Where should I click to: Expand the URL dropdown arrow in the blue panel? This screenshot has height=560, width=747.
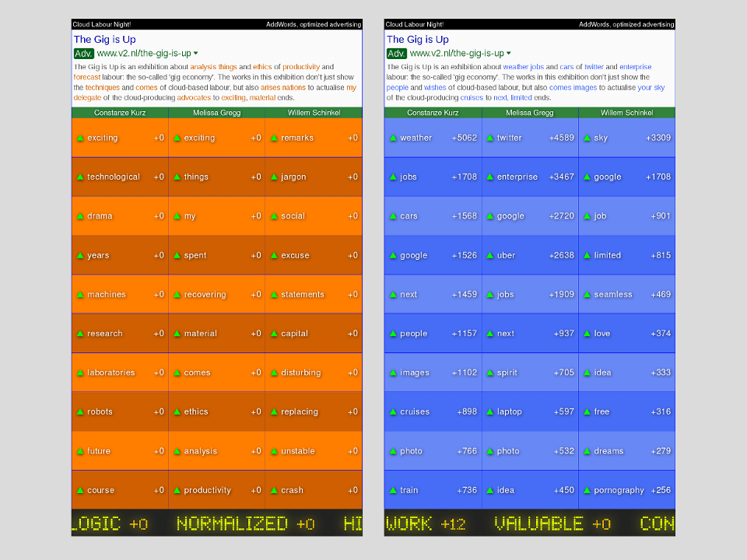[x=508, y=54]
